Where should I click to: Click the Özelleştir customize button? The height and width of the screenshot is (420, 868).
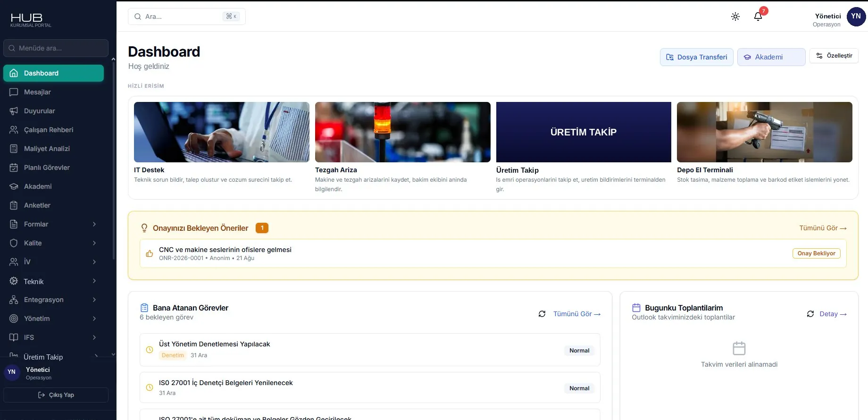834,56
